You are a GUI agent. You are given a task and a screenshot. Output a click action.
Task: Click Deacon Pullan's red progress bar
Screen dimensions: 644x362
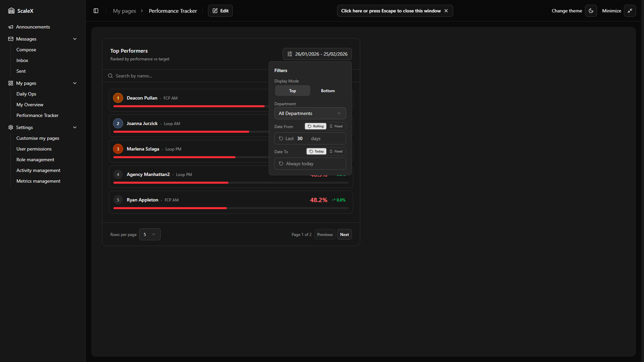(189, 106)
